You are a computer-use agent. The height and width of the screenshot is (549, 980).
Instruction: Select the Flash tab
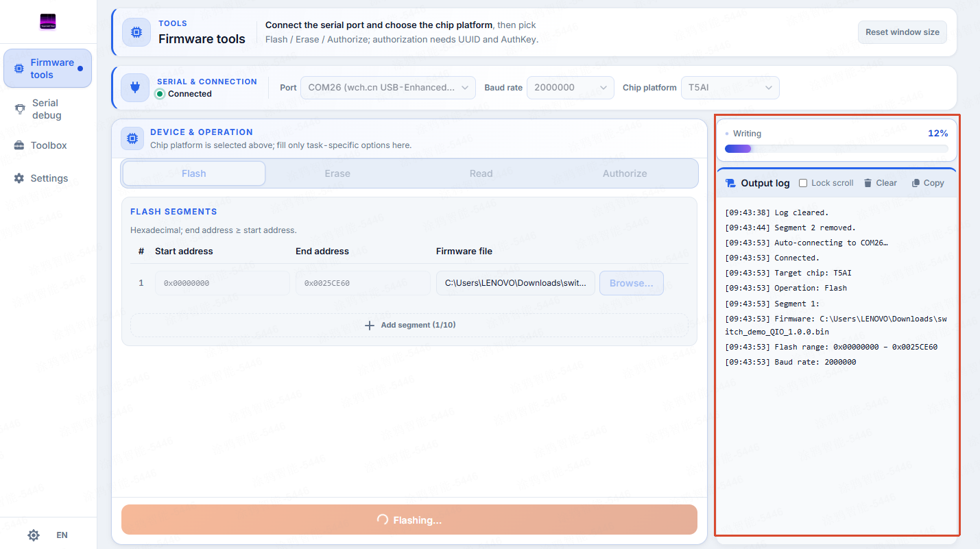coord(194,173)
